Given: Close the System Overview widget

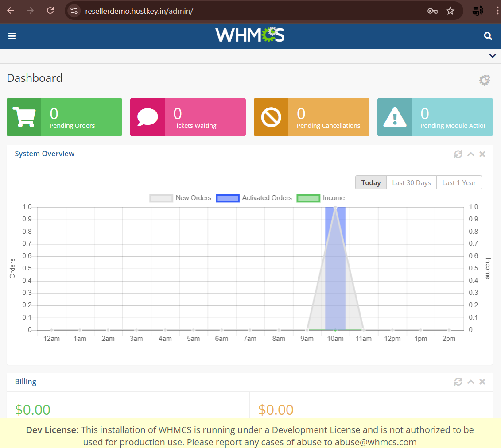Looking at the screenshot, I should 482,154.
